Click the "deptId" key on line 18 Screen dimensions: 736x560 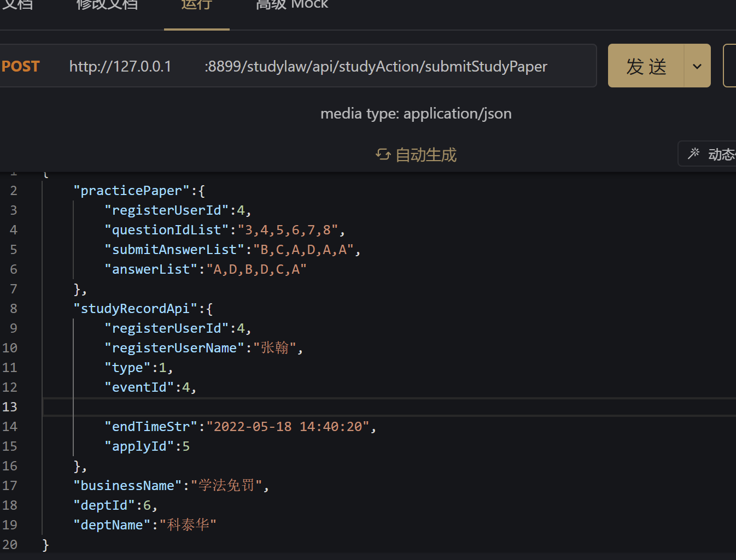click(x=104, y=505)
